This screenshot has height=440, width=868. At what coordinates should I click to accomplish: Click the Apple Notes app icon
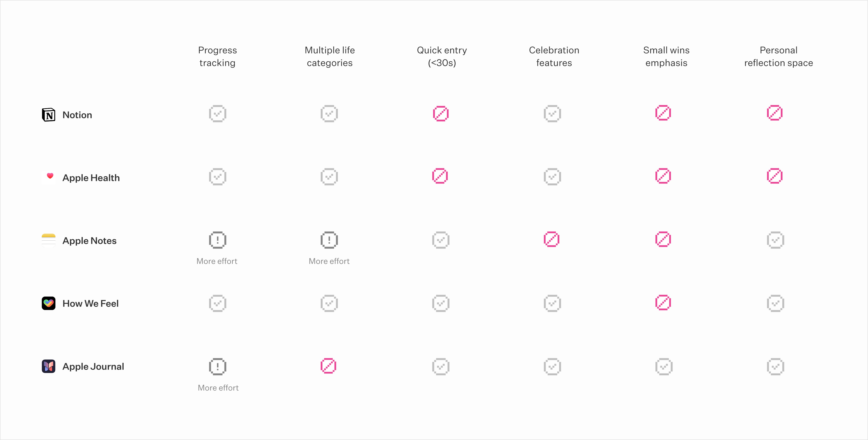pyautogui.click(x=48, y=240)
